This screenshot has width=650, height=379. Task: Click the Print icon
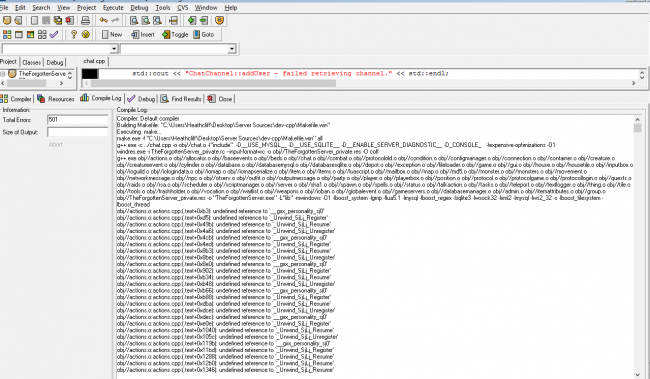click(85, 20)
